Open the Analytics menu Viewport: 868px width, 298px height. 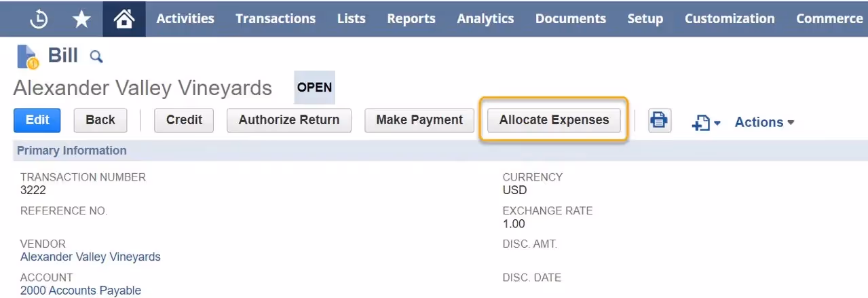485,19
